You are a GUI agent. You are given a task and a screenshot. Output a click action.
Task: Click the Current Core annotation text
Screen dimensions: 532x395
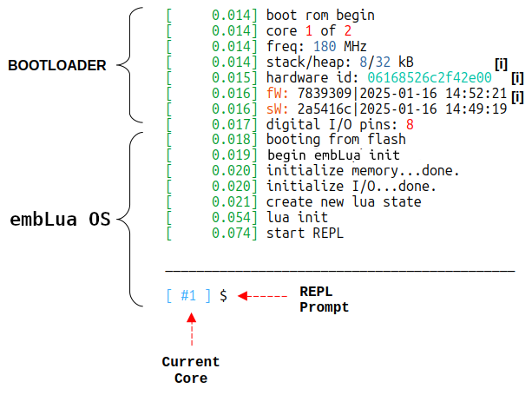point(191,370)
